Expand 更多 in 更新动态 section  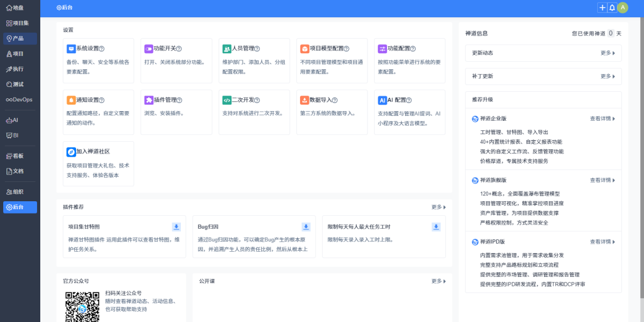tap(608, 53)
